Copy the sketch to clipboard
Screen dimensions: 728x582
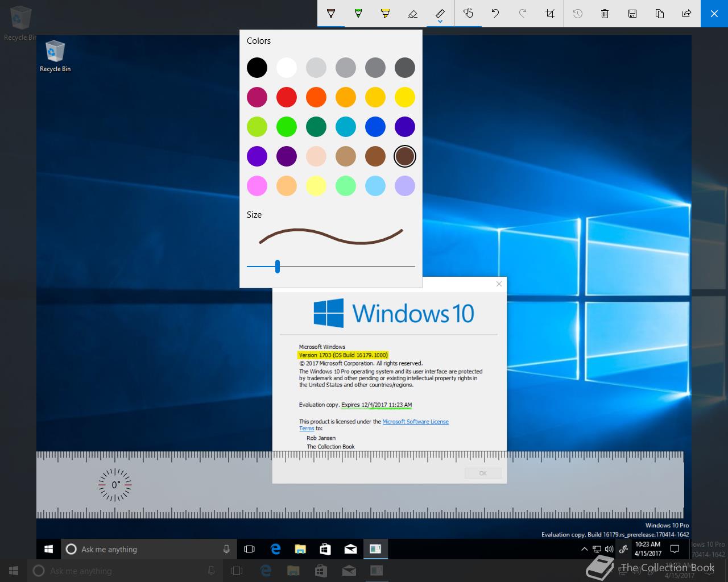(x=660, y=14)
